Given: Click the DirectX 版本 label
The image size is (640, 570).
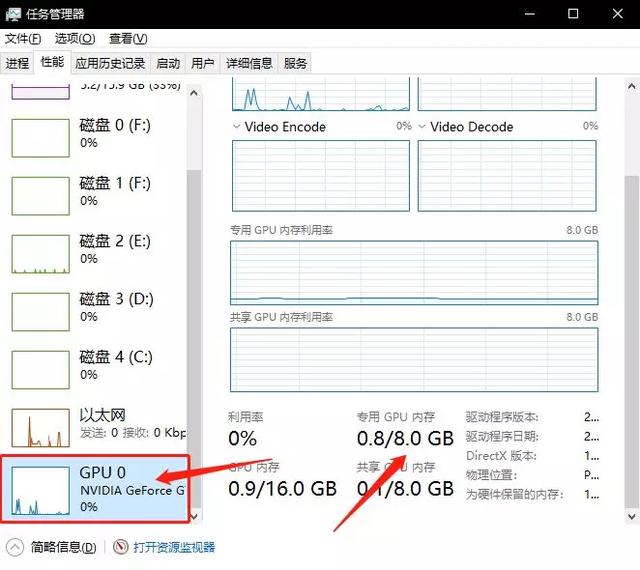Looking at the screenshot, I should pos(501,455).
